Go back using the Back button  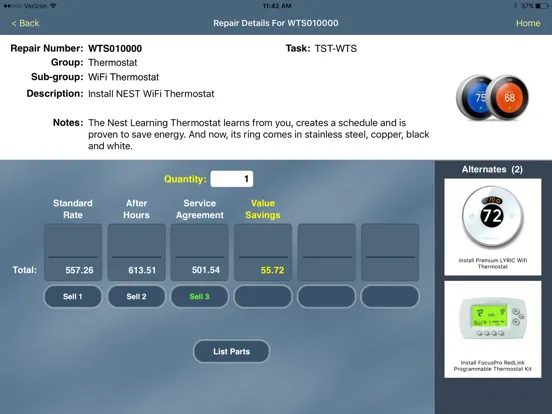pyautogui.click(x=25, y=23)
